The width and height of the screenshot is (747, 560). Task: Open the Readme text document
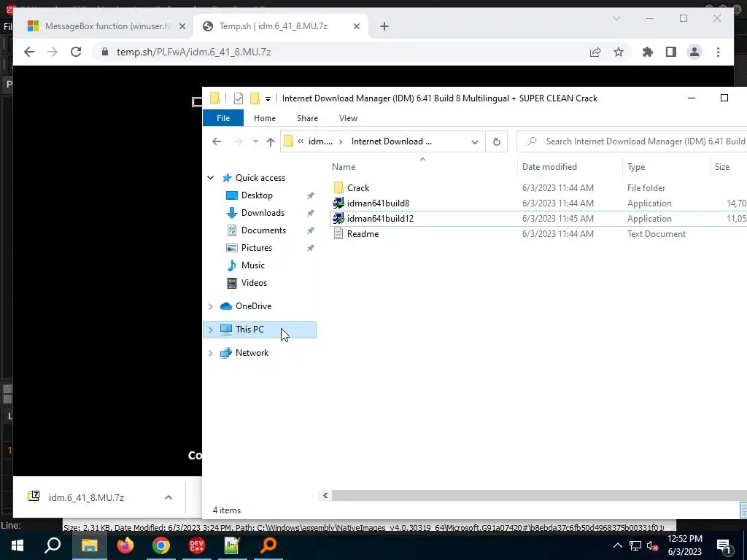click(363, 234)
